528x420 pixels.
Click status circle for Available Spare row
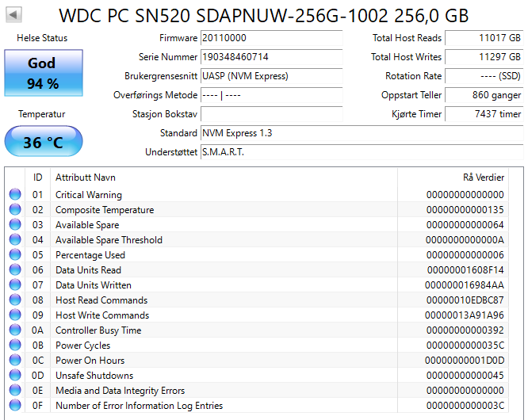15,224
